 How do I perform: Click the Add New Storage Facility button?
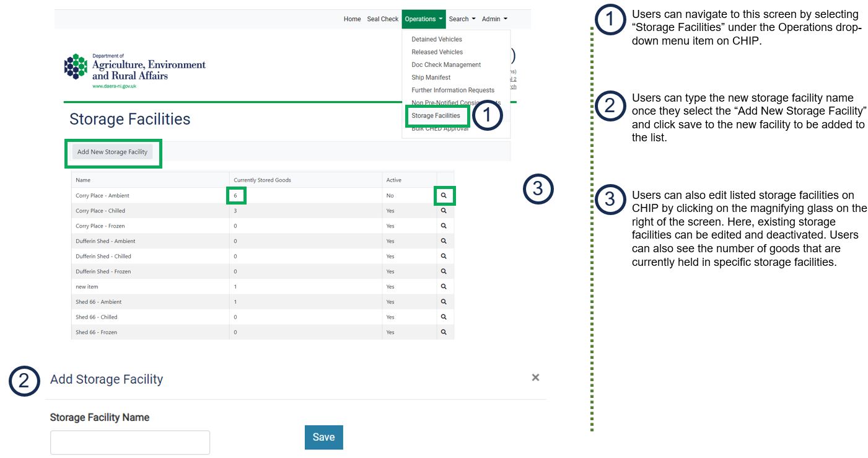(112, 152)
